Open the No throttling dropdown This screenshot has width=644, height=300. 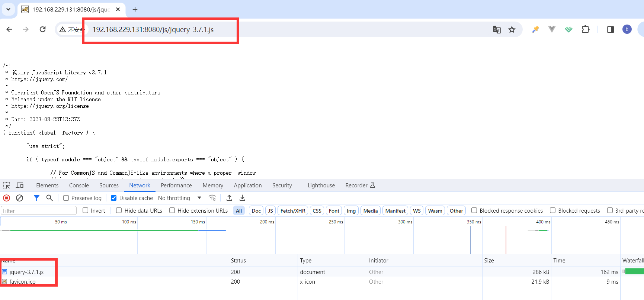pyautogui.click(x=180, y=198)
